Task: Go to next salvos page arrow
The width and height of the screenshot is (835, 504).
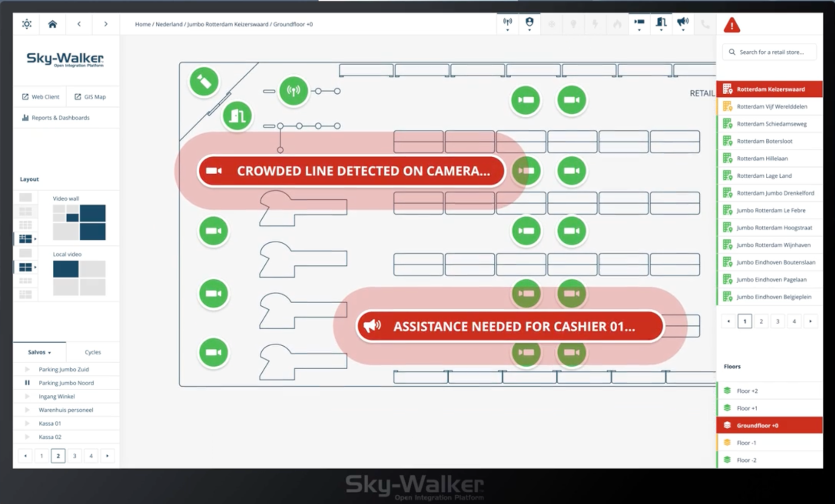Action: [x=107, y=456]
